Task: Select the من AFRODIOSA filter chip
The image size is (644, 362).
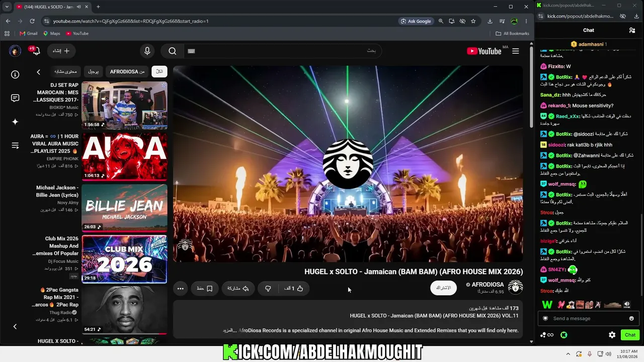Action: (x=127, y=71)
